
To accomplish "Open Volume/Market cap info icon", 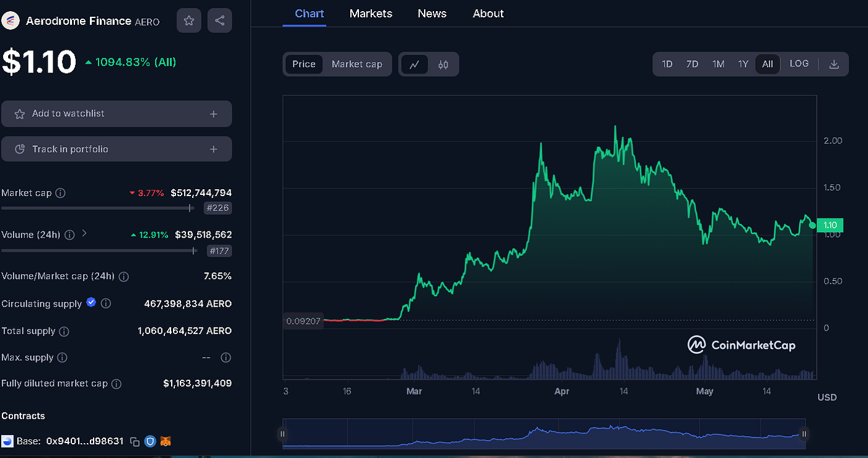I will pos(124,276).
